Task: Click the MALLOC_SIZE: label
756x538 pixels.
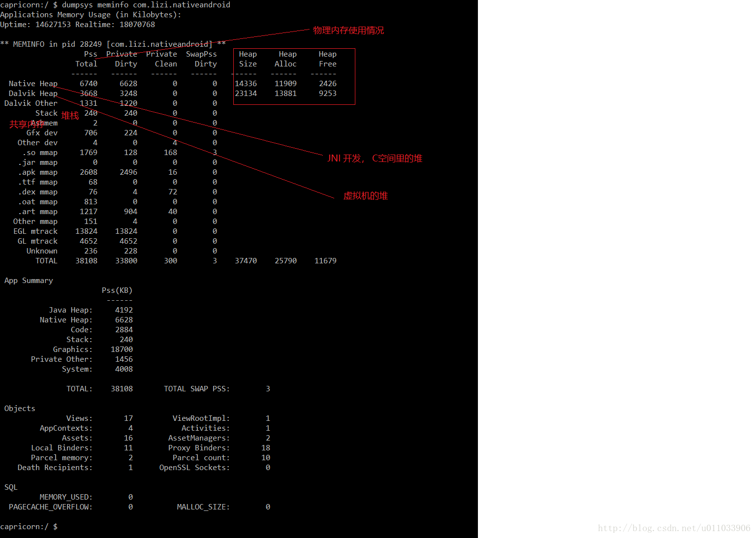Action: (204, 507)
